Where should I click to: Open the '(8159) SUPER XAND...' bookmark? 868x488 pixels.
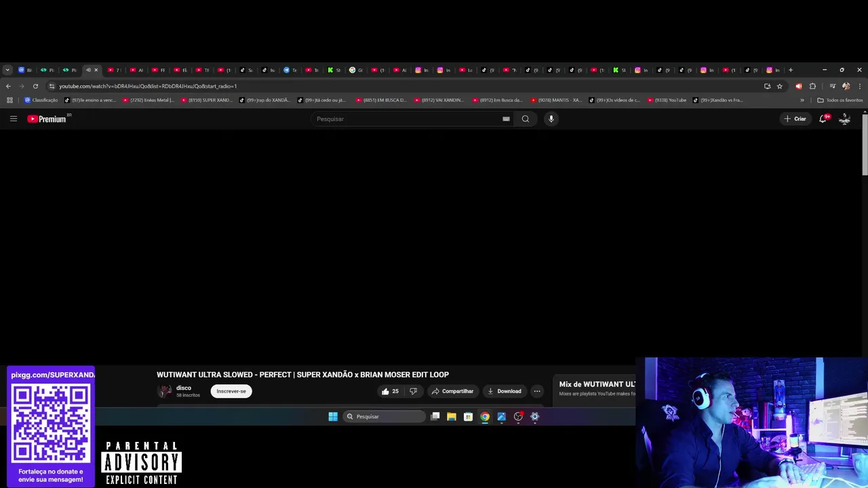(x=207, y=100)
